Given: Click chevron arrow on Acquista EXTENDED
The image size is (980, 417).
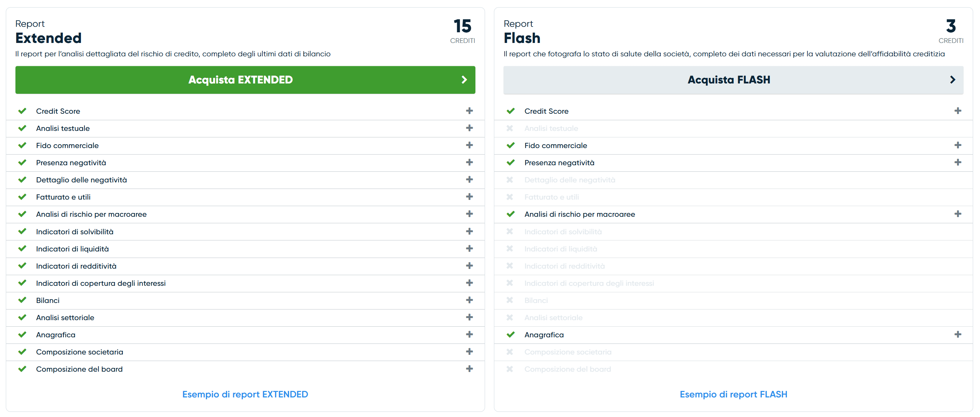Looking at the screenshot, I should [x=464, y=80].
